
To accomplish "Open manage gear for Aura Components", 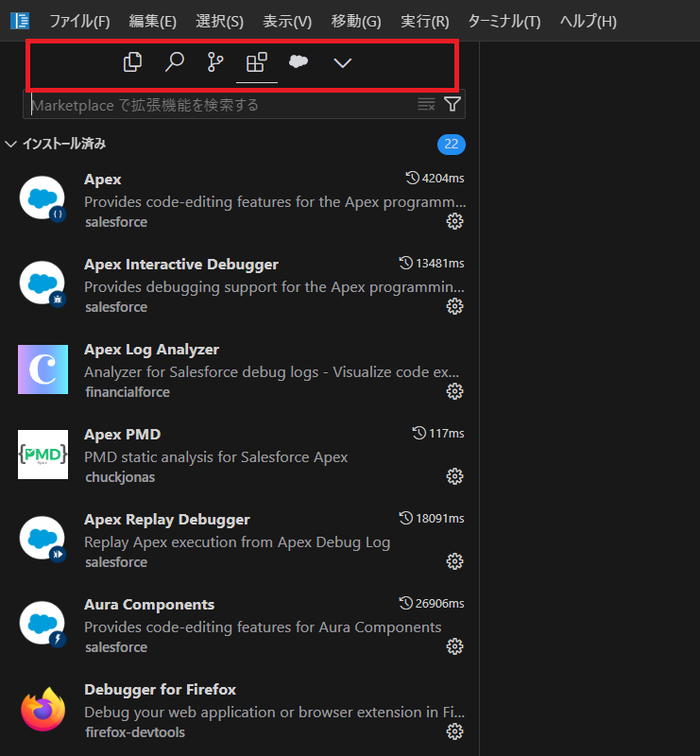I will coord(454,646).
